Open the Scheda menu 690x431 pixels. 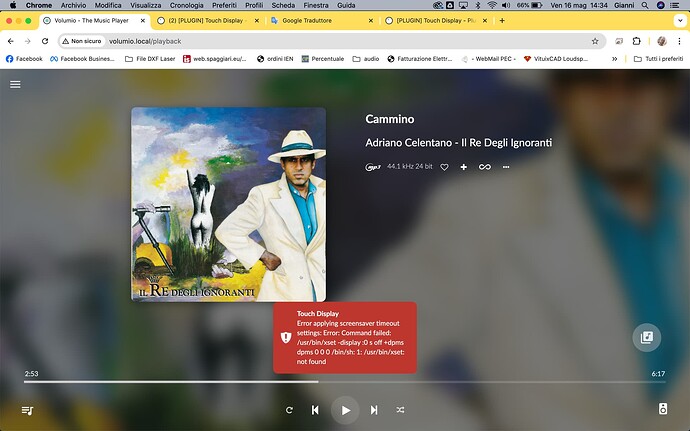click(x=283, y=5)
